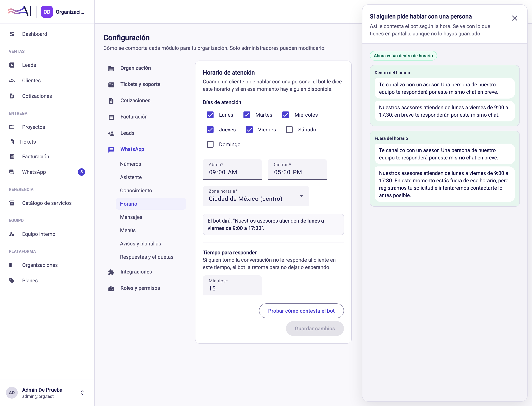
Task: Click the Tickets clipboard icon in sidebar
Action: (12, 142)
